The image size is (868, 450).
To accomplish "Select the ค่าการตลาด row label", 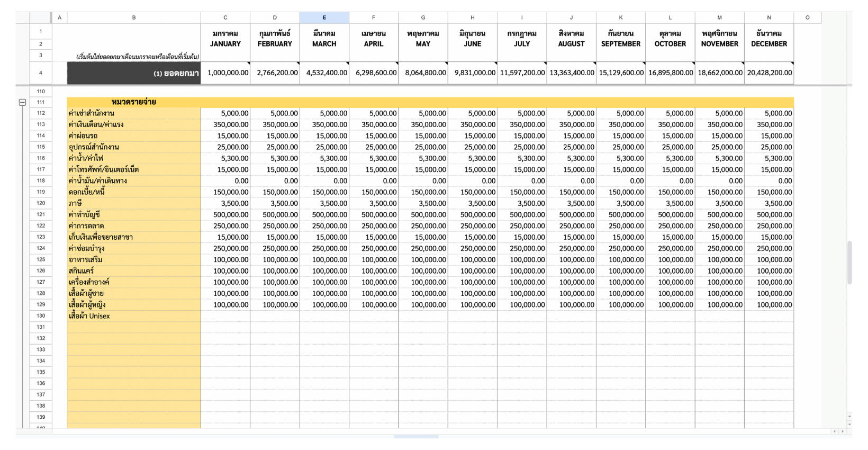I will [x=134, y=226].
